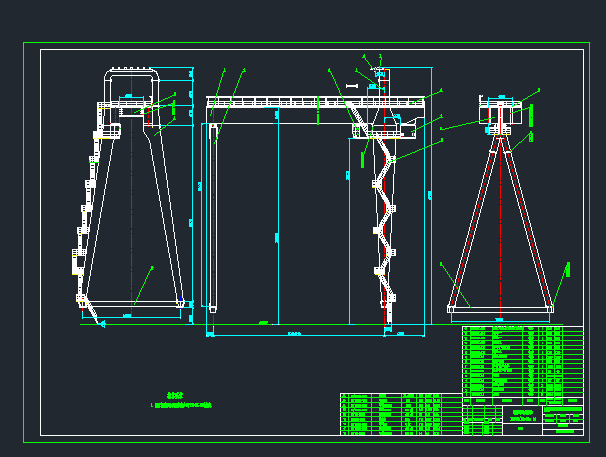Select the hoist mechanism at top of front view
The image size is (606, 457).
378,75
